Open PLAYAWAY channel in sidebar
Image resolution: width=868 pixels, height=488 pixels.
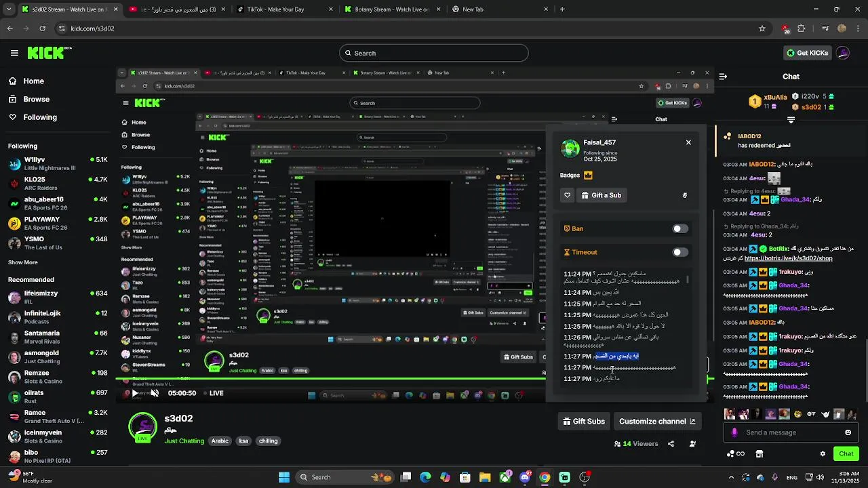[x=58, y=223]
